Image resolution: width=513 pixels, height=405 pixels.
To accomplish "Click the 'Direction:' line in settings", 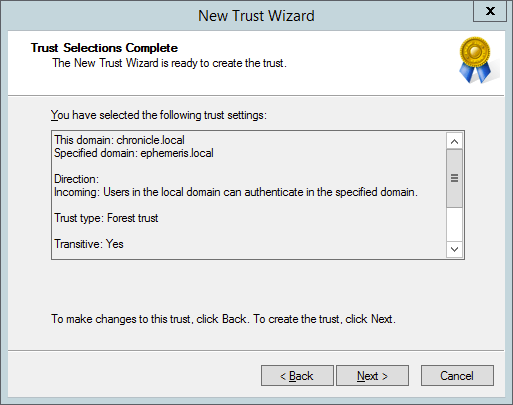I will tap(76, 179).
